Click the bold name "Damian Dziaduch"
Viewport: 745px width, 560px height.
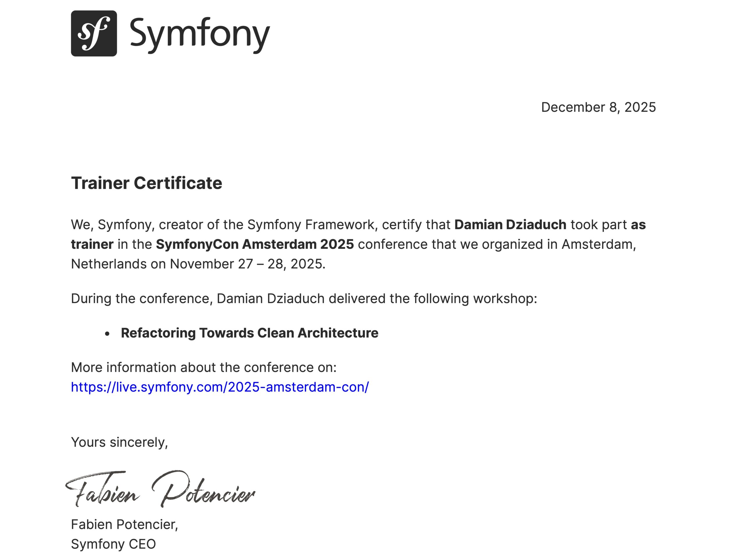point(510,225)
